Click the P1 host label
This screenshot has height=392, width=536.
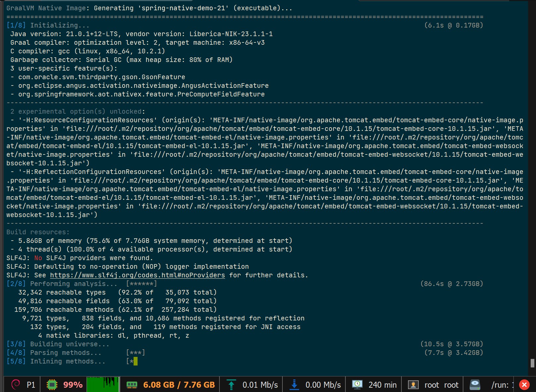31,385
